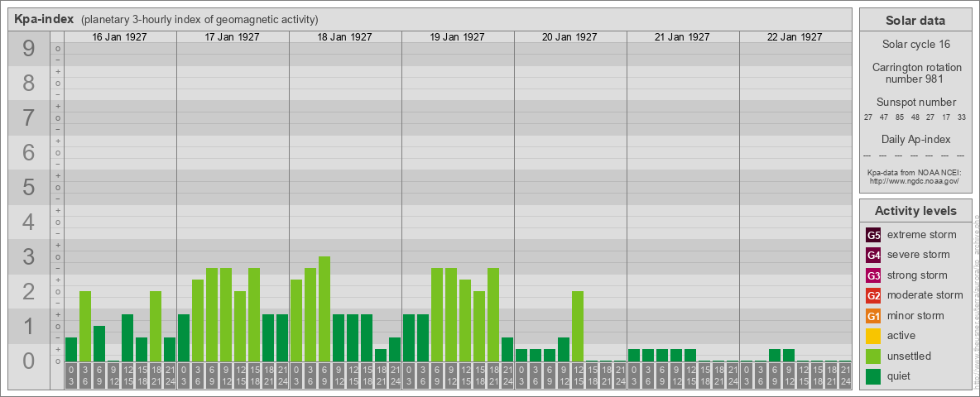Click the G4 severe storm icon
The height and width of the screenshot is (397, 980).
tap(873, 255)
